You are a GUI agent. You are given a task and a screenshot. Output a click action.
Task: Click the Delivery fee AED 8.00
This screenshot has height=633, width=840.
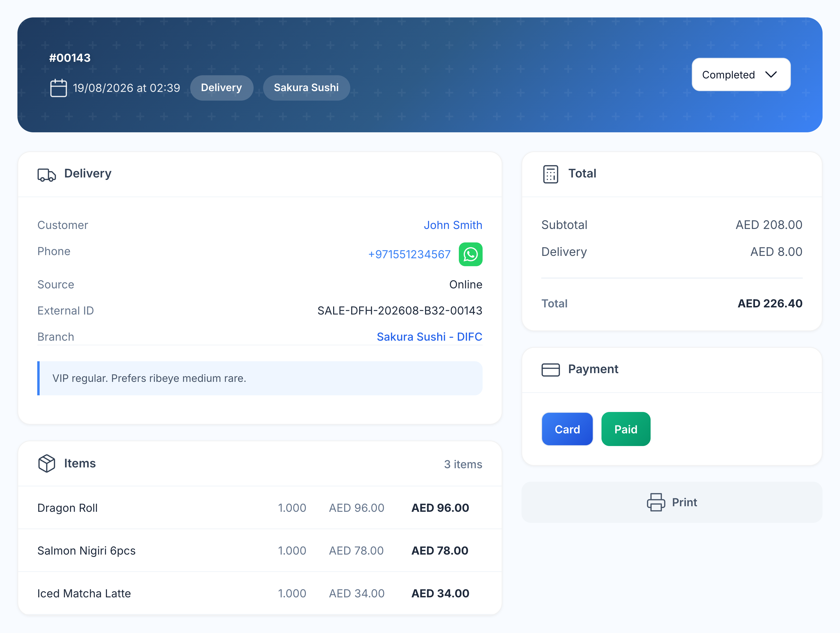(x=776, y=252)
